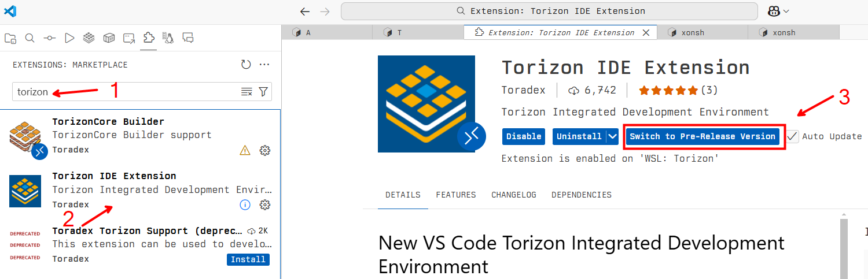Open the Torizon stacked-layers view icon
868x279 pixels.
point(89,38)
